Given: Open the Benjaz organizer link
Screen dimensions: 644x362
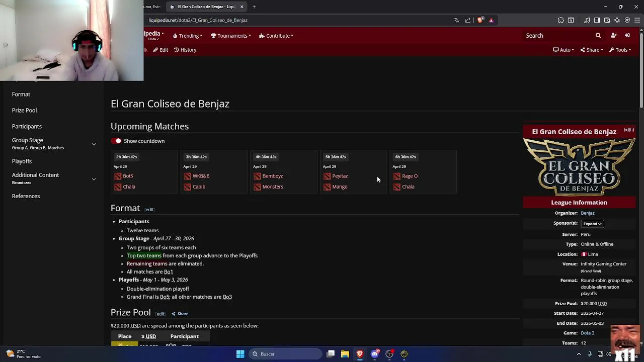Looking at the screenshot, I should point(587,213).
